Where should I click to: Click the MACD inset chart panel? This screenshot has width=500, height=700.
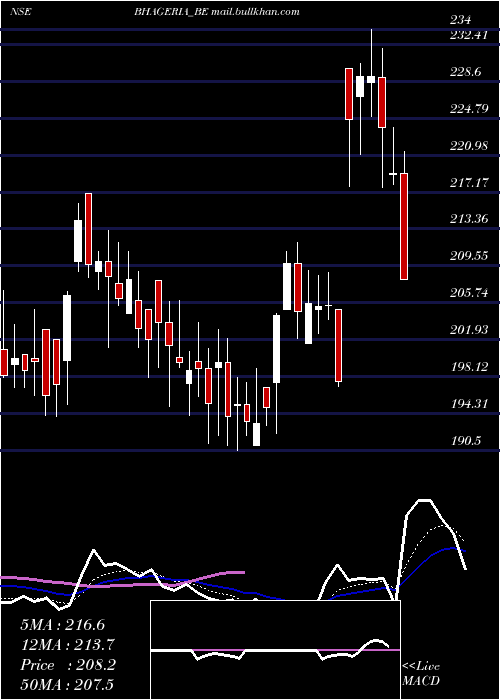tap(275, 650)
